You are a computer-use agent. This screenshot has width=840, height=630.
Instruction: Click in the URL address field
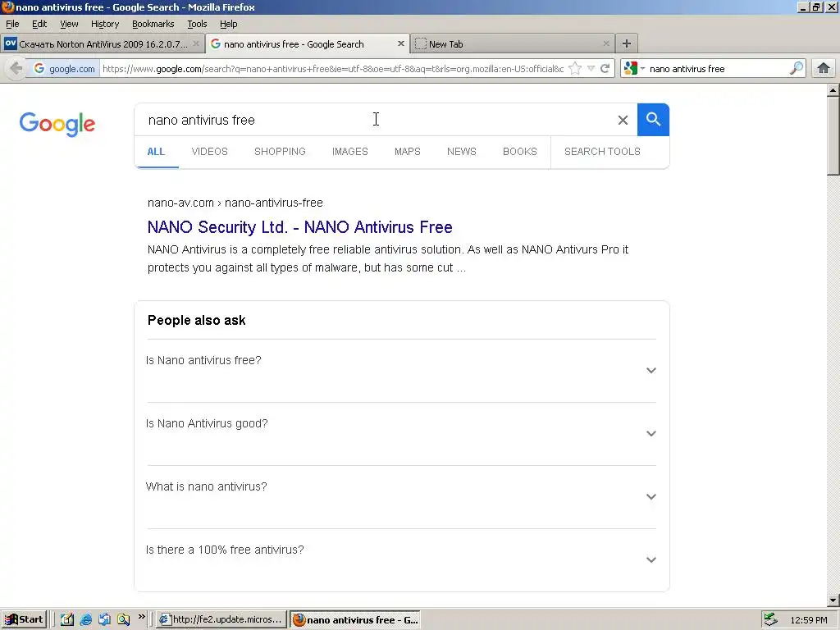click(x=333, y=69)
